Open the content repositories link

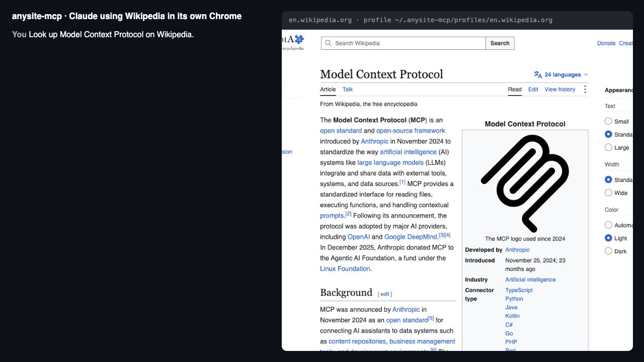[x=357, y=341]
